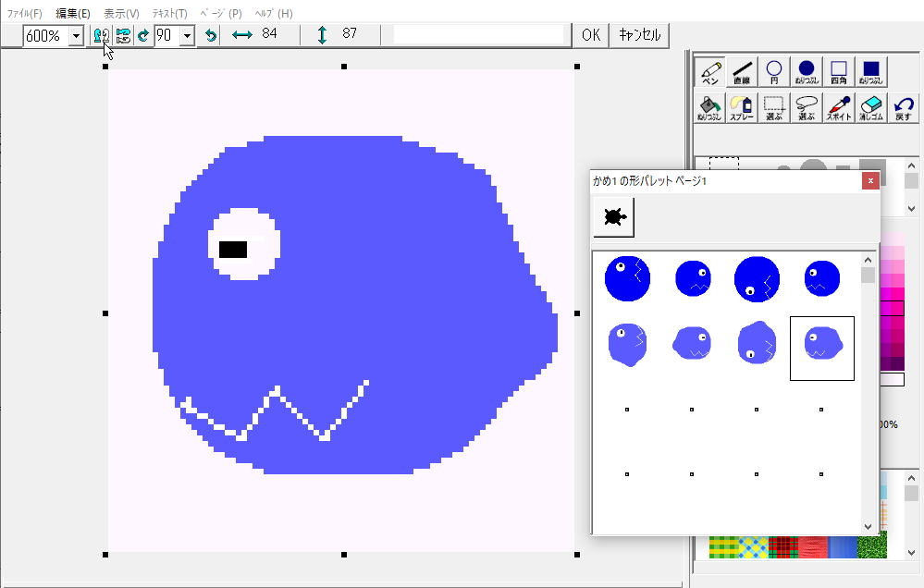Choose the blue gradient pattern swatch
Screen dimensions: 924x588
843,546
